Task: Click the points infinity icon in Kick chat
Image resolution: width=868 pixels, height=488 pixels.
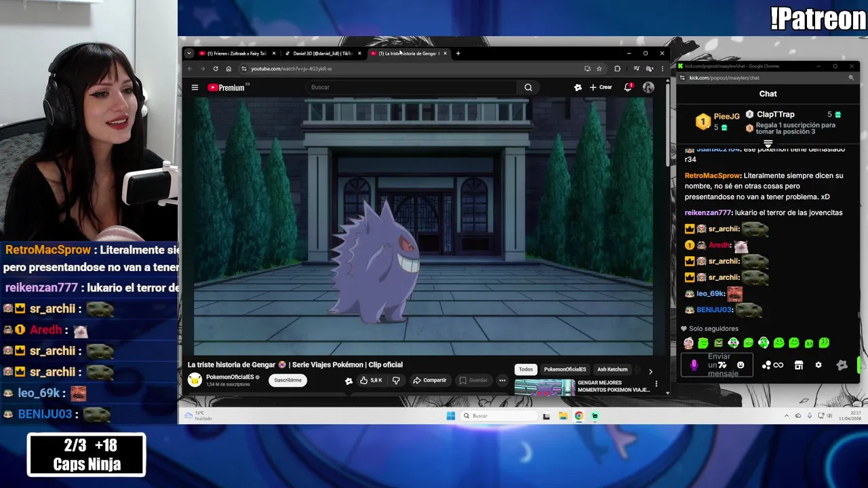Action: [773, 365]
